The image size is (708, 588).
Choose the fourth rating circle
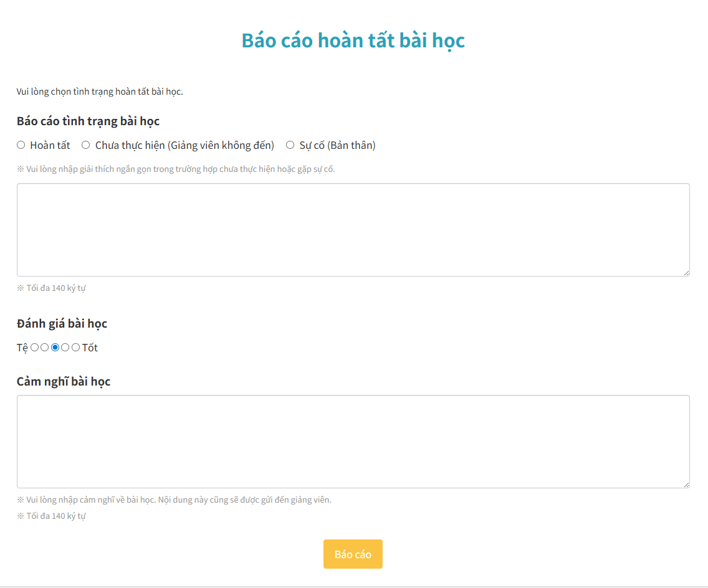pyautogui.click(x=65, y=348)
